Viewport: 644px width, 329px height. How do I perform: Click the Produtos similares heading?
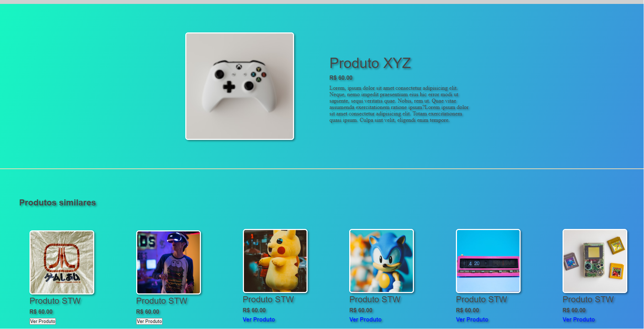coord(58,203)
